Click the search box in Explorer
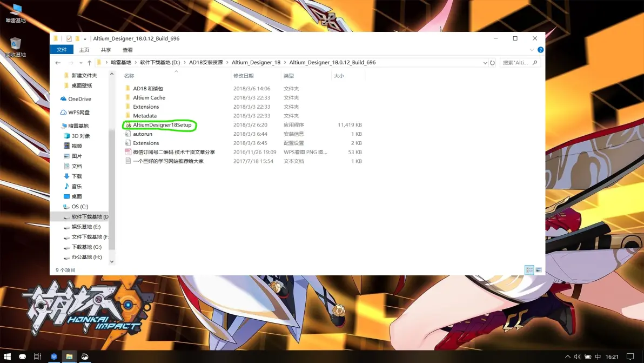Image resolution: width=644 pixels, height=363 pixels. tap(520, 63)
